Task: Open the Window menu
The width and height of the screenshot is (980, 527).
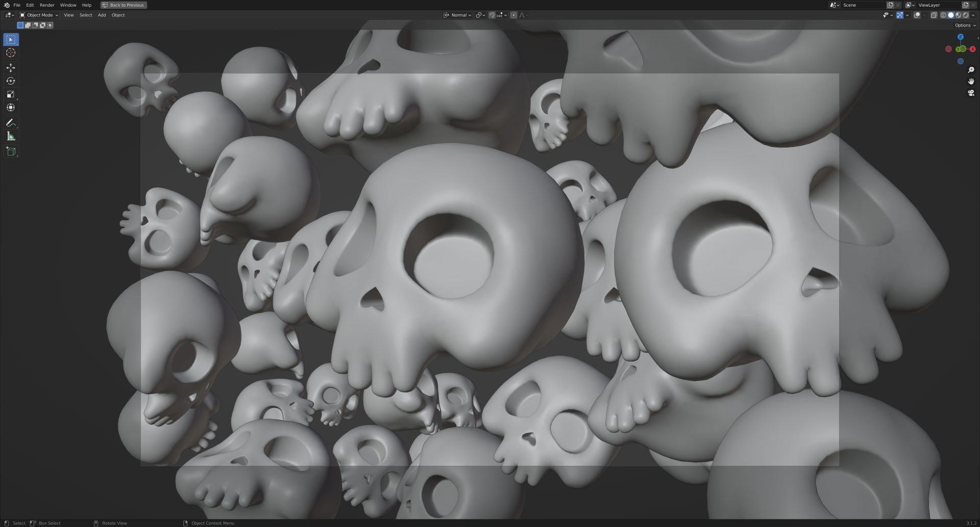Action: tap(68, 5)
